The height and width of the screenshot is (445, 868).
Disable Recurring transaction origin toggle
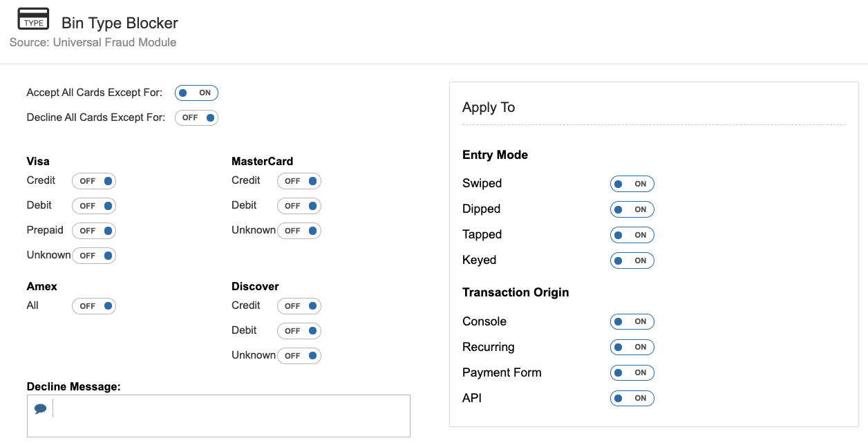point(632,347)
